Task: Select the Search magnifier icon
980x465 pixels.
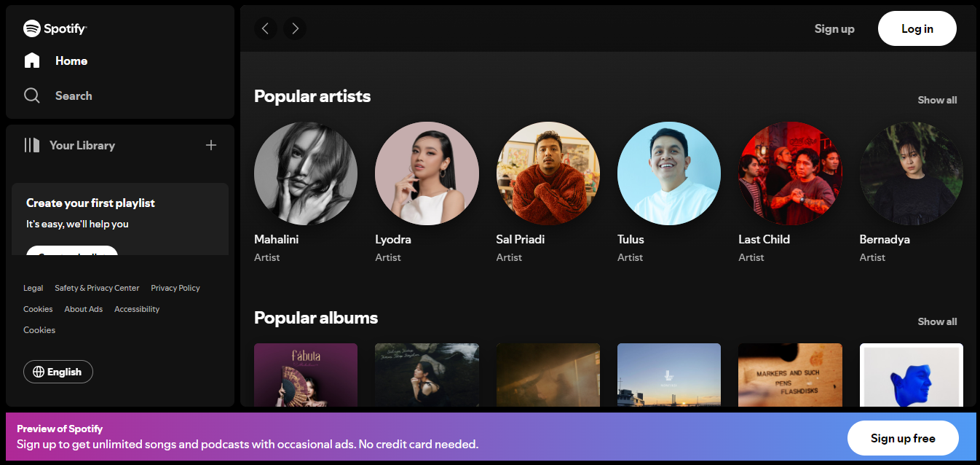Action: (32, 95)
